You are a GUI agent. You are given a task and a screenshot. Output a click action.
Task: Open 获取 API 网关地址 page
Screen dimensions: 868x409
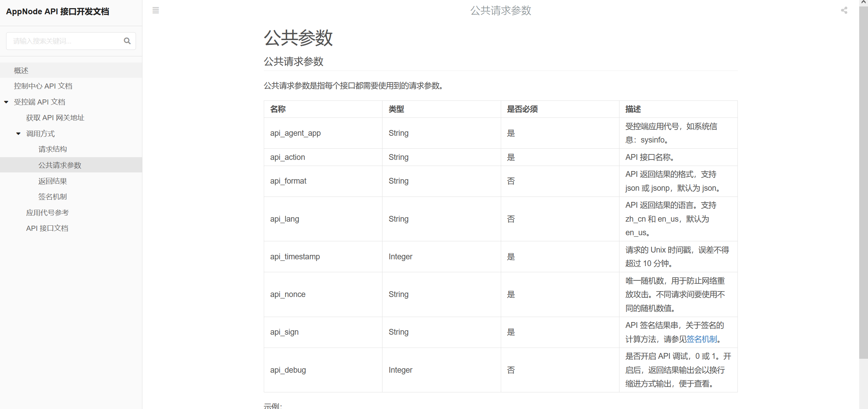tap(71, 118)
